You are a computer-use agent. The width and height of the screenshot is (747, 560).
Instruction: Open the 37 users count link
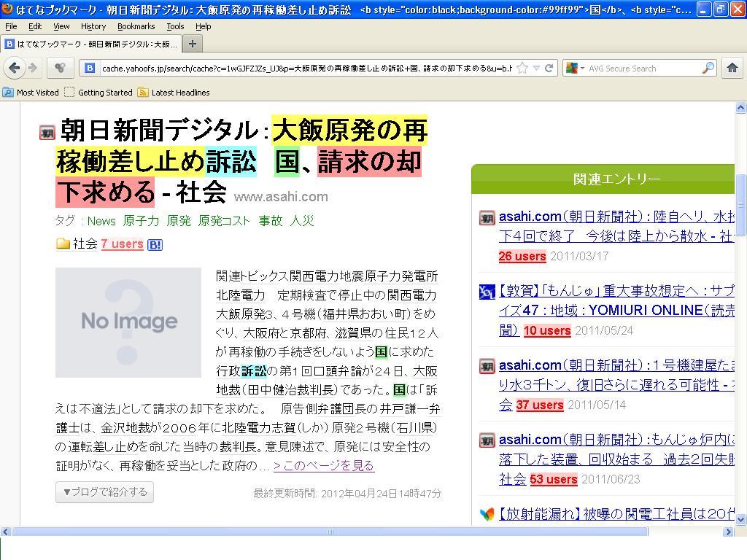coord(540,405)
